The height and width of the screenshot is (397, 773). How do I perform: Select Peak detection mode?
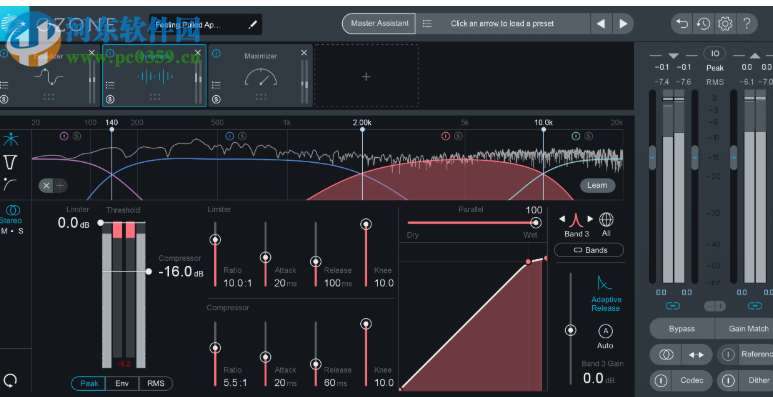(89, 383)
